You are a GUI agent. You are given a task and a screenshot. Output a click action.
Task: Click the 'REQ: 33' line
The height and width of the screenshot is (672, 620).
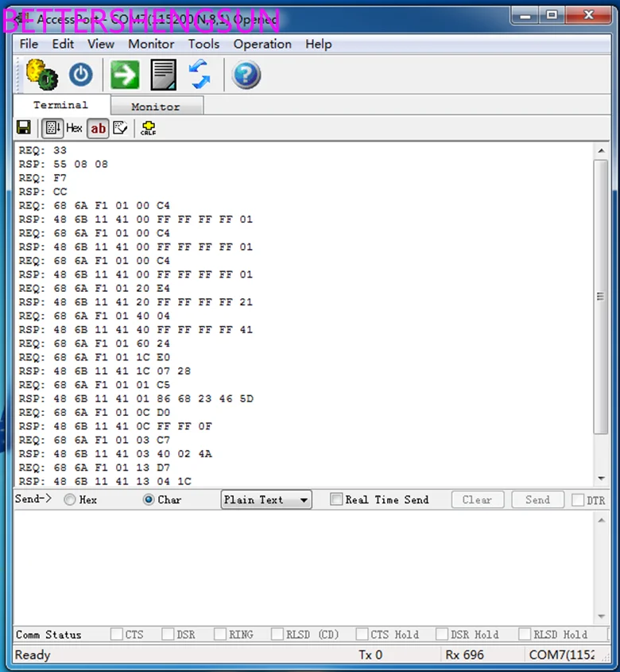coord(42,150)
